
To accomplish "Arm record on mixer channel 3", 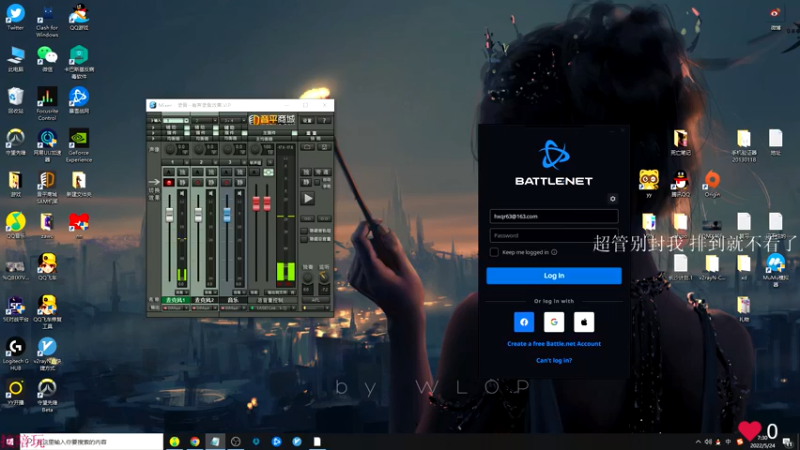I will [x=226, y=183].
